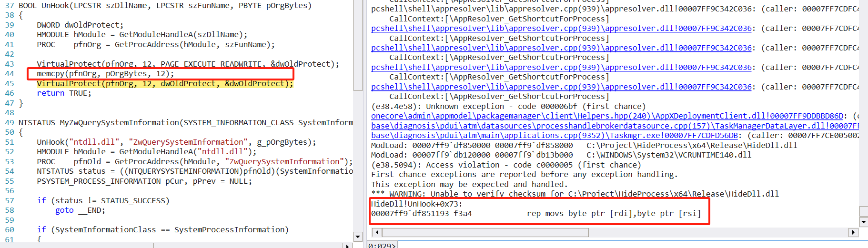Viewport: 868px width, 248px height.
Task: Click the GetProcAddress(hModule, szFunName) line
Action: (x=156, y=45)
